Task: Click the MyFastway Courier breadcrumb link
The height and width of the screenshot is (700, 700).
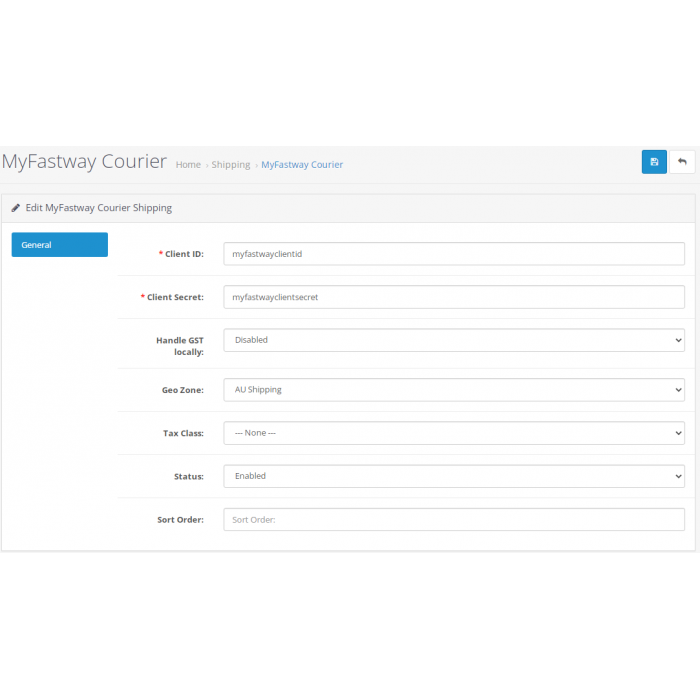Action: tap(302, 165)
